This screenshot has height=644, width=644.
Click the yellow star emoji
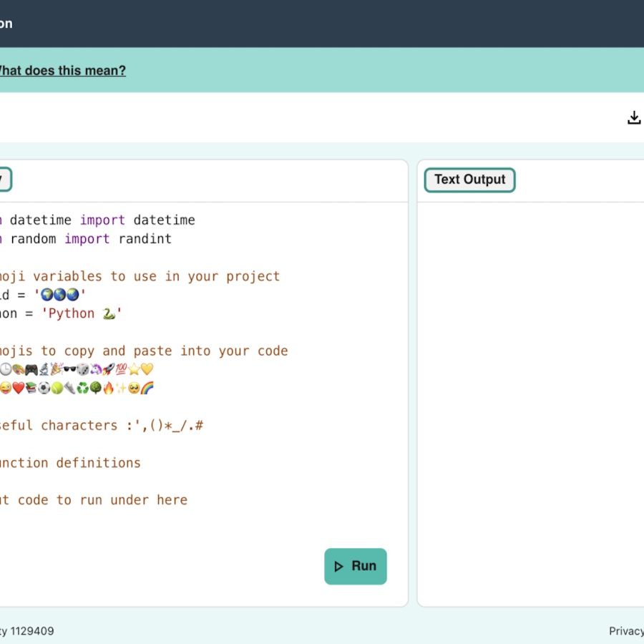(133, 369)
